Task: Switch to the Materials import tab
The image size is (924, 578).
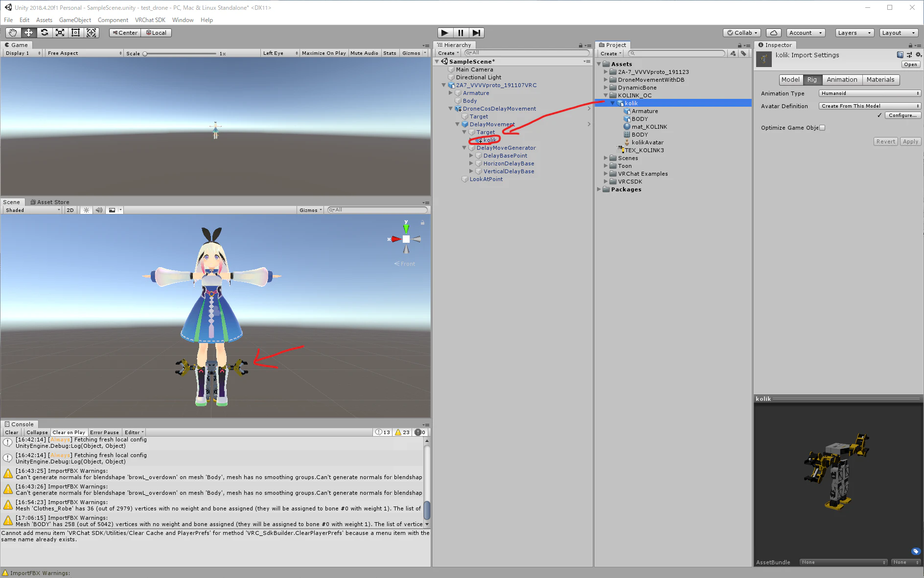Action: (880, 80)
